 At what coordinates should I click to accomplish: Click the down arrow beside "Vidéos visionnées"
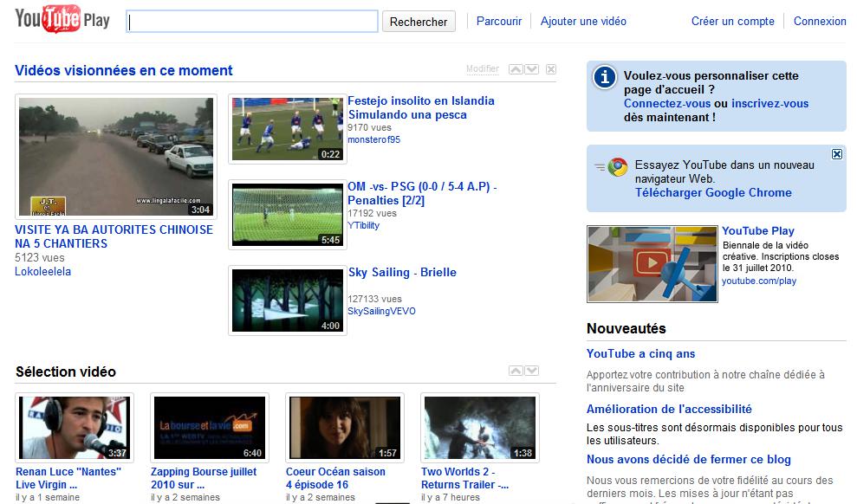(x=531, y=68)
